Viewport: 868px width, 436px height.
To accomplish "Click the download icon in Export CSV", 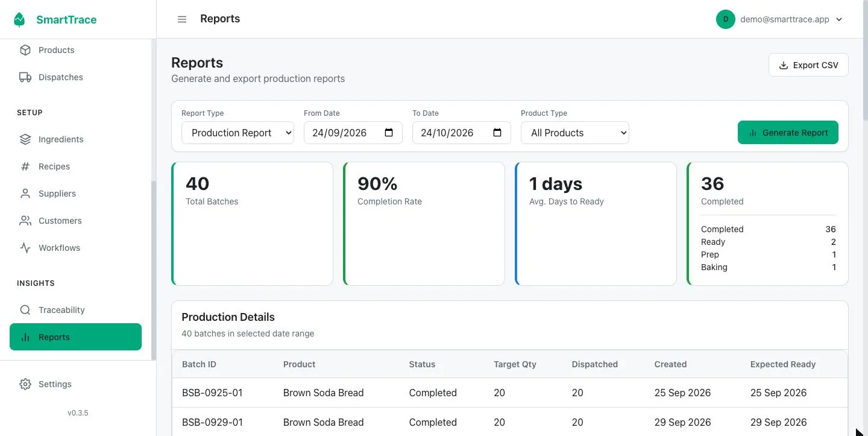I will pos(784,65).
